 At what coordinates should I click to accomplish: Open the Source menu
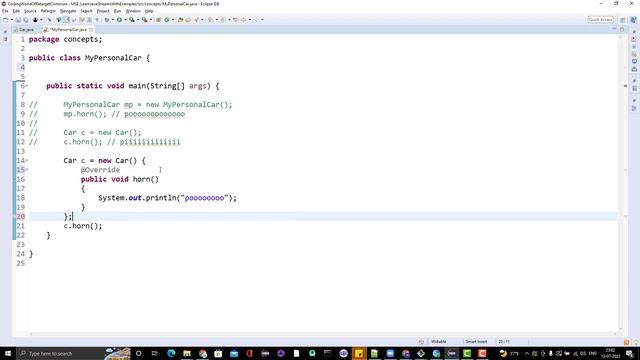click(x=30, y=11)
